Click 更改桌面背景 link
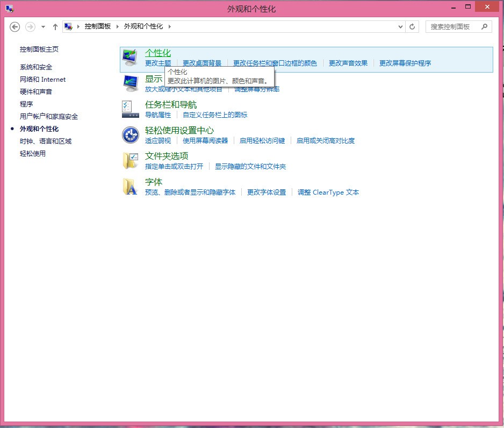504x428 pixels. click(202, 63)
